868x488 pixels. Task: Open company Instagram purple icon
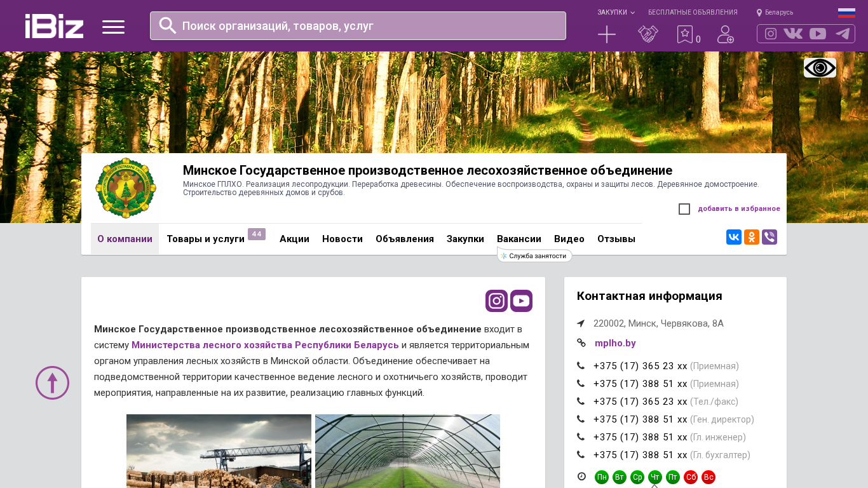tap(497, 301)
